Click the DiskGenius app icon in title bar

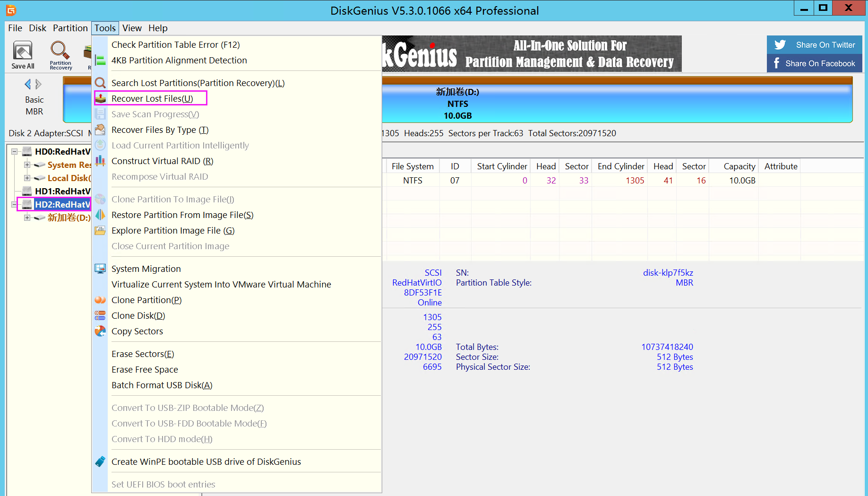11,10
